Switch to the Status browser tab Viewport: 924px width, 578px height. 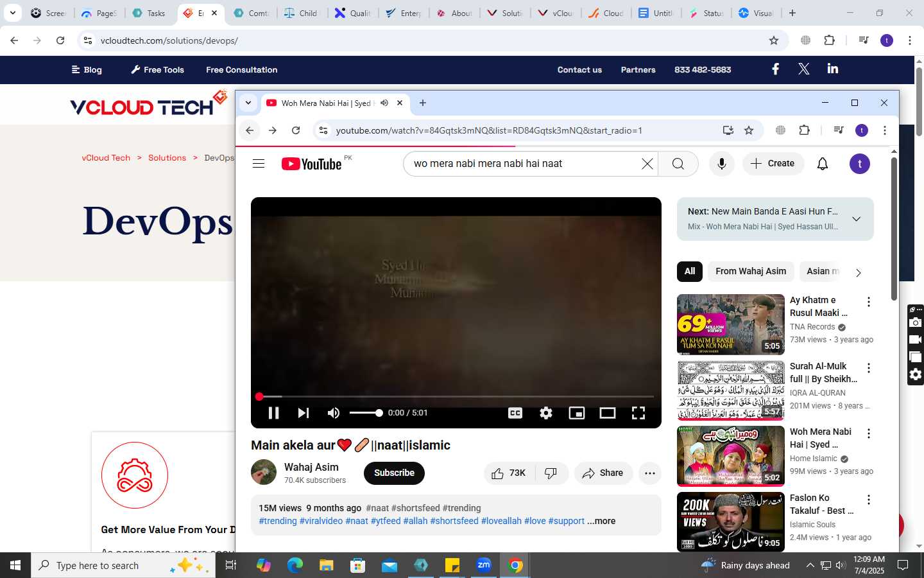(x=706, y=13)
